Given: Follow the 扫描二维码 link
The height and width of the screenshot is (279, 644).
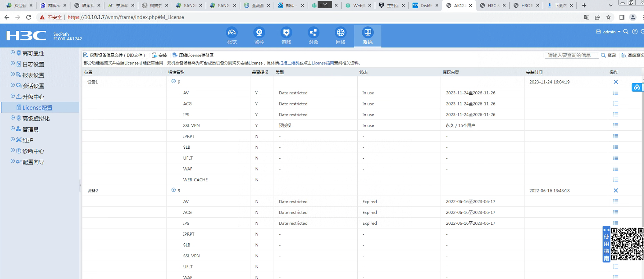Looking at the screenshot, I should tap(289, 63).
